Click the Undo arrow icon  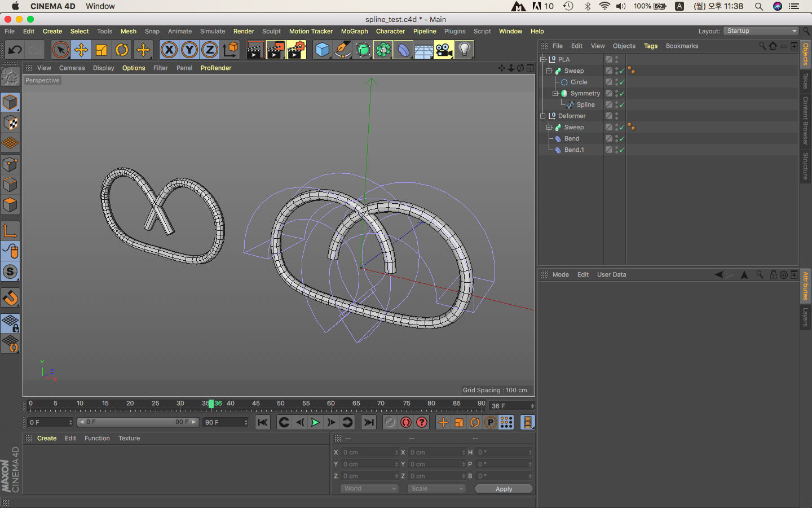15,50
